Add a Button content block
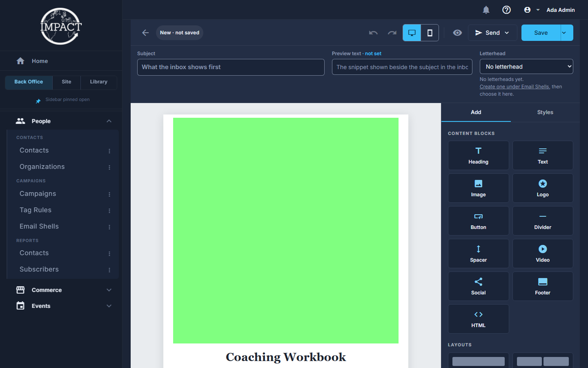The width and height of the screenshot is (588, 368). click(x=479, y=221)
